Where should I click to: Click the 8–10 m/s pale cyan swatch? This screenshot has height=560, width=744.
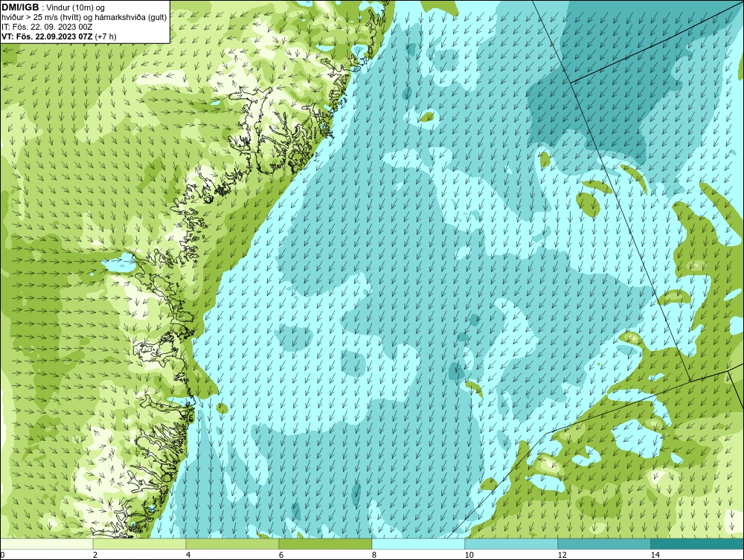pyautogui.click(x=418, y=544)
